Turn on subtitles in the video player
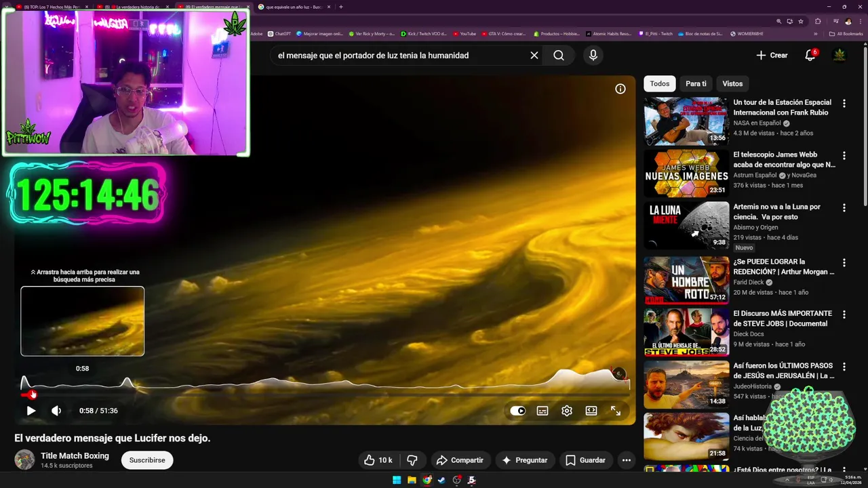The height and width of the screenshot is (488, 868). [542, 411]
